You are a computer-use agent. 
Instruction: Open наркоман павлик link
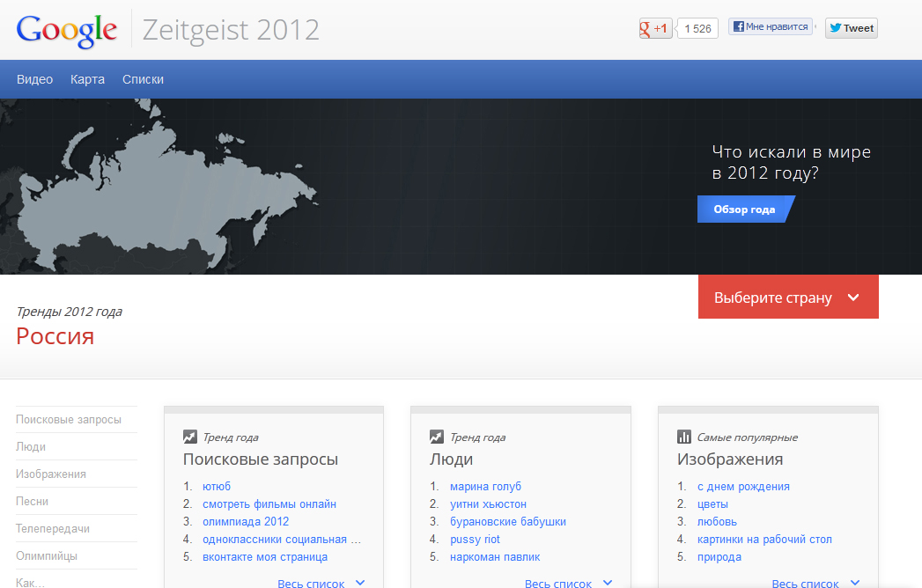click(495, 557)
